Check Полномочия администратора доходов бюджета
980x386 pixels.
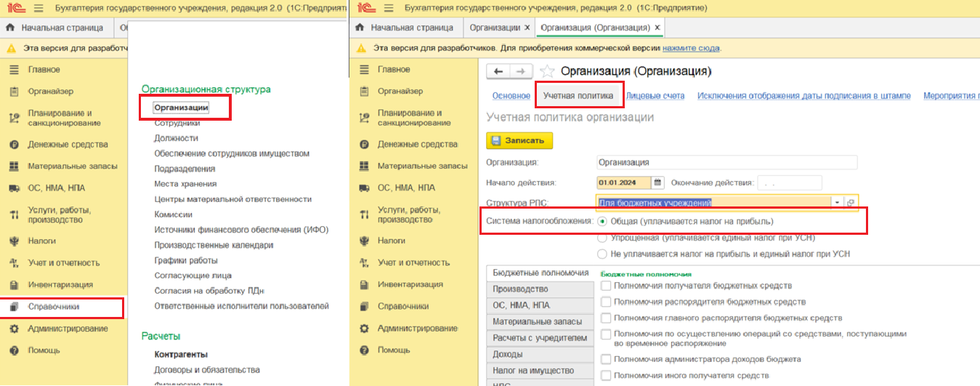(607, 359)
